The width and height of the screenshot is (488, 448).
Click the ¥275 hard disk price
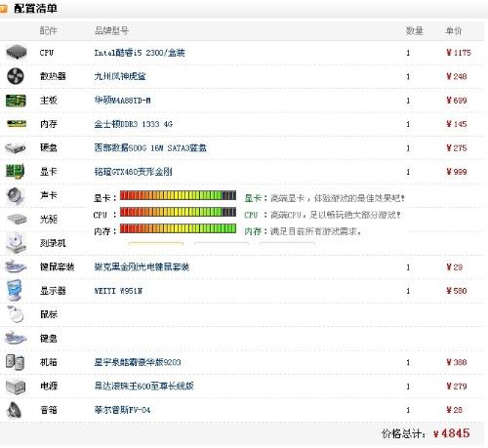pos(457,148)
